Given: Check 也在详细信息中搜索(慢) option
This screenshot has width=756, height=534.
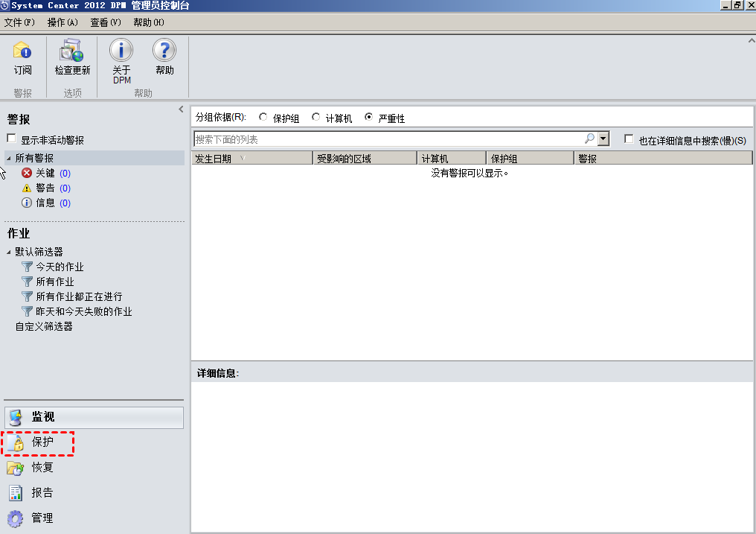Looking at the screenshot, I should (x=627, y=139).
